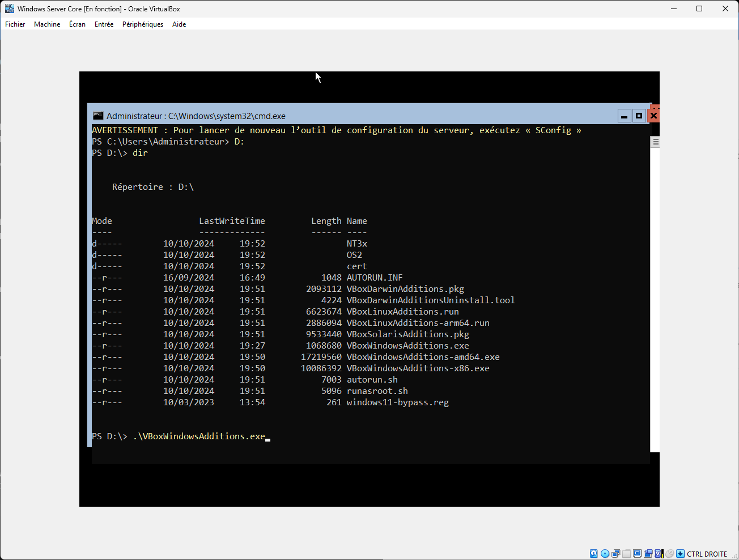Click VBoxWindowsAdditions-x86.exe file name

click(x=418, y=368)
